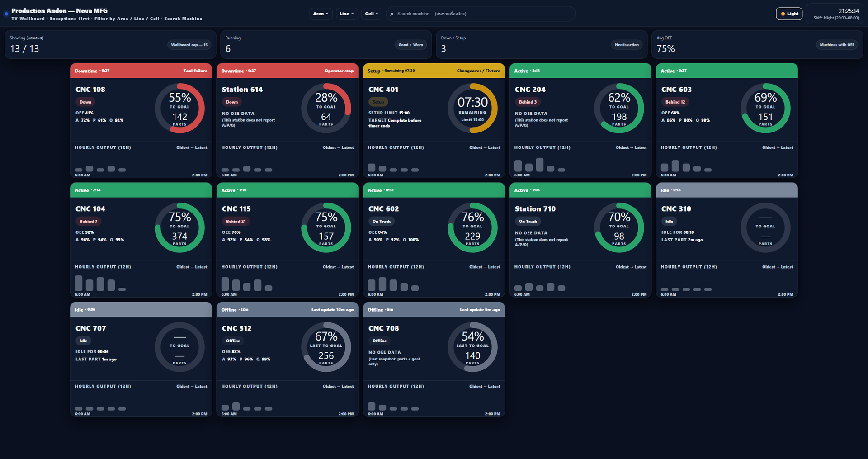Image resolution: width=868 pixels, height=459 pixels.
Task: Click the "Station 614" machine title
Action: point(242,90)
